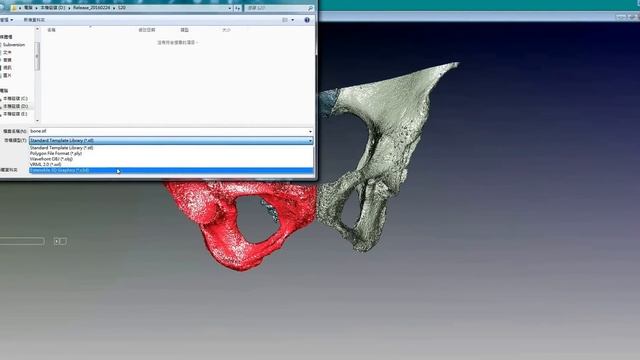The height and width of the screenshot is (360, 640).
Task: Choose Polygon File Format (*.ply) option
Action: click(171, 153)
